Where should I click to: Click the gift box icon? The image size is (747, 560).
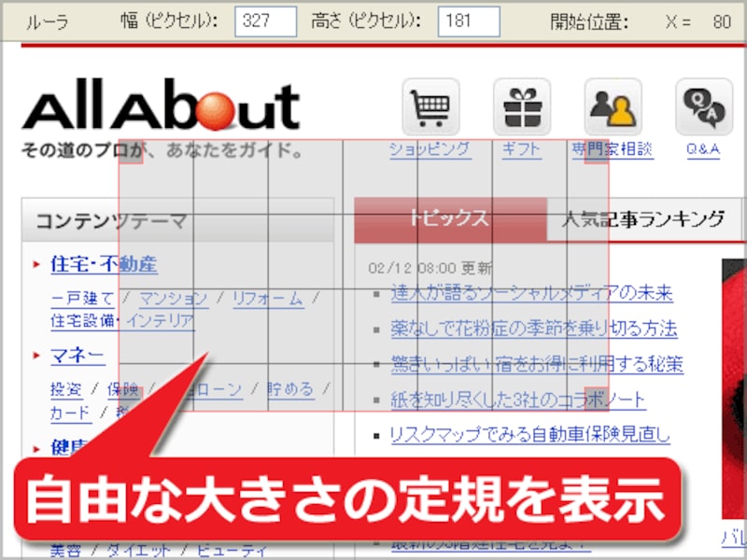[x=521, y=108]
